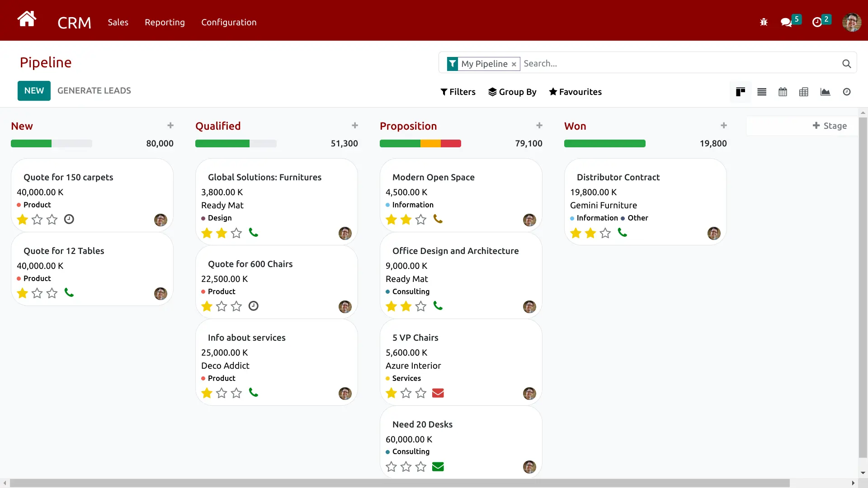
Task: Open the home menu icon
Action: (27, 19)
